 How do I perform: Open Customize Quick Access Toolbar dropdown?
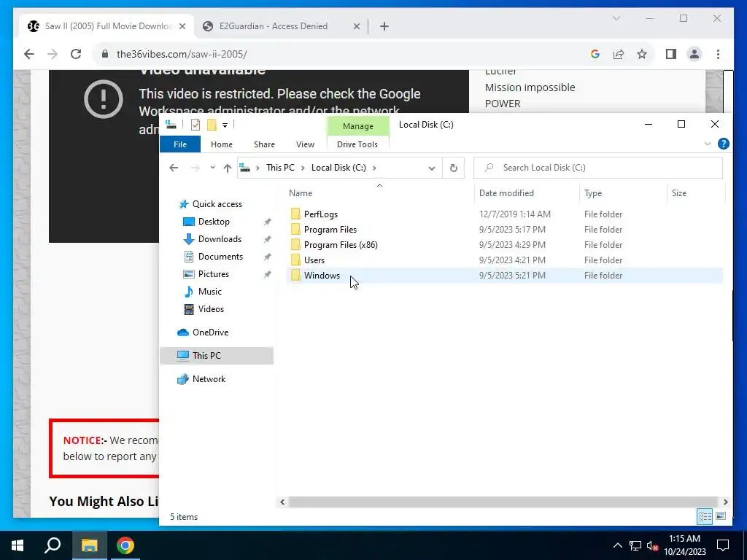click(x=225, y=125)
